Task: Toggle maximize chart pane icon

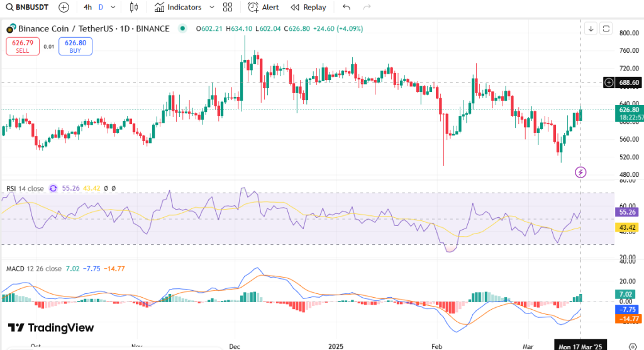Action: [606, 28]
